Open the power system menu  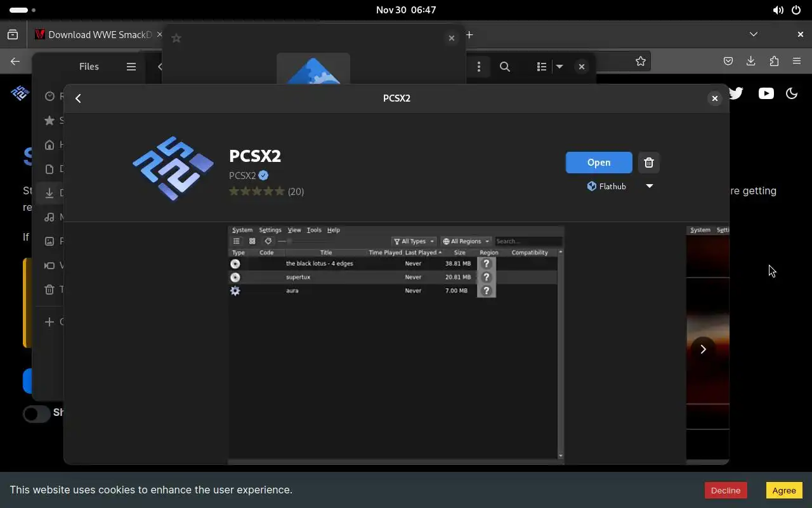tap(796, 10)
